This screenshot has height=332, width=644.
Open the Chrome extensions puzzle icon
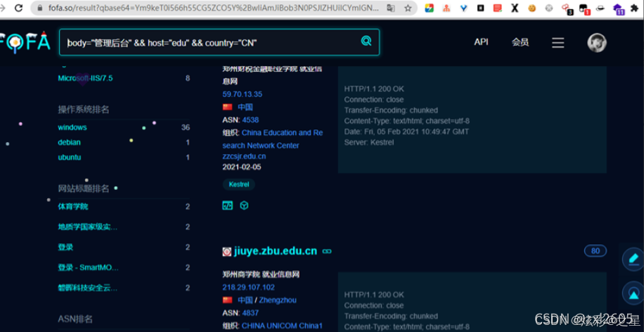[x=636, y=8]
